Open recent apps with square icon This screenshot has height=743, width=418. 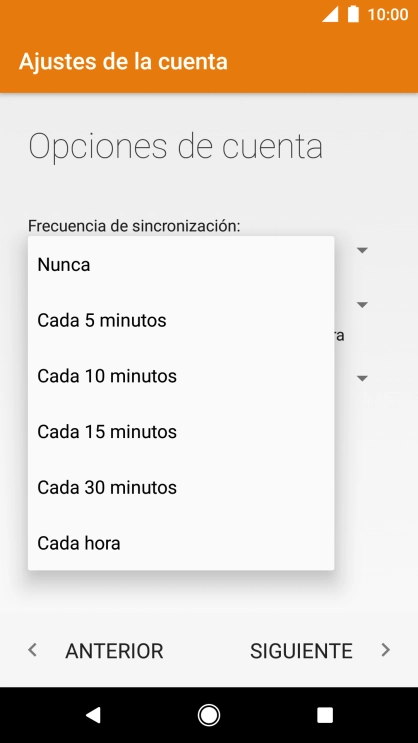[x=325, y=715]
